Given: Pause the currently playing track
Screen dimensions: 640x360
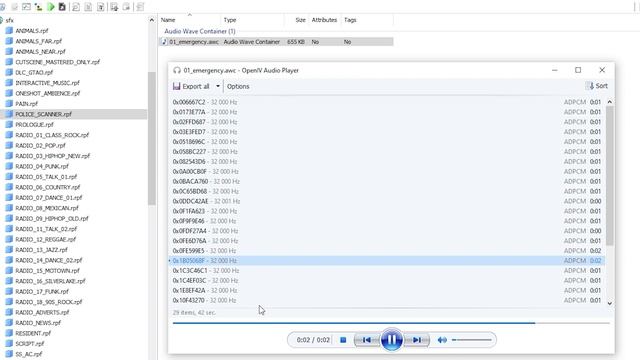Looking at the screenshot, I should [391, 340].
